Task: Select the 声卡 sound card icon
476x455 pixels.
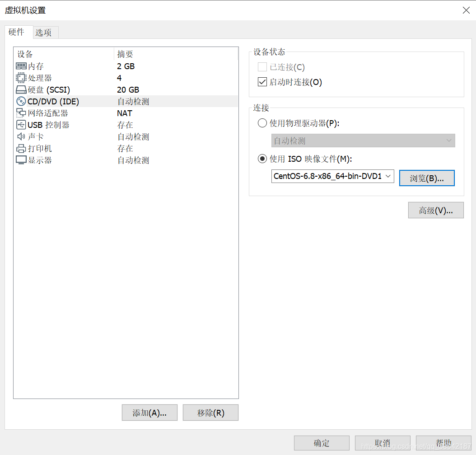Action: pos(21,136)
